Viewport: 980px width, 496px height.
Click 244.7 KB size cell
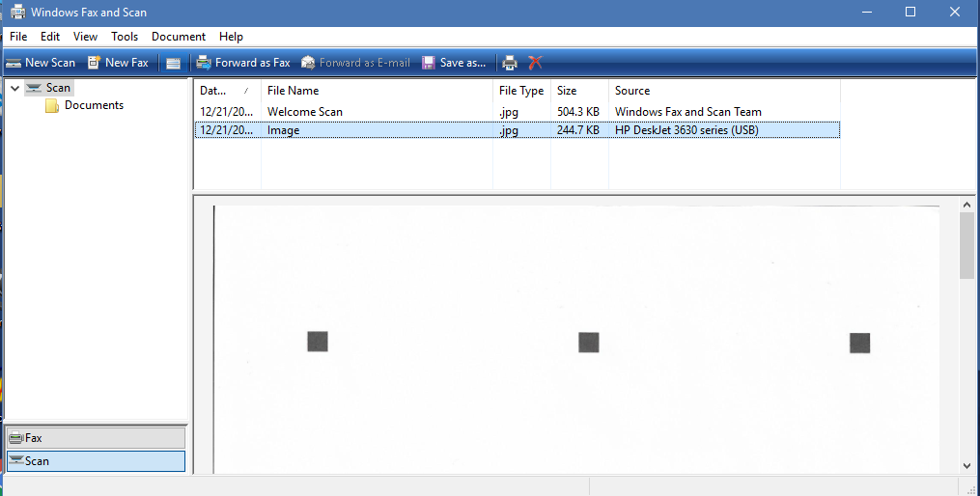pyautogui.click(x=578, y=130)
